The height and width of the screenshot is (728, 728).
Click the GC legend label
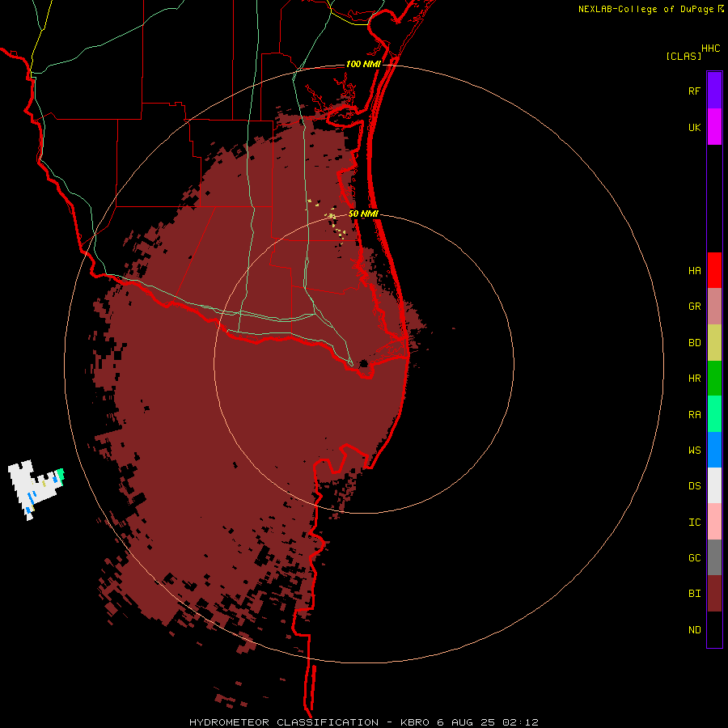click(694, 557)
